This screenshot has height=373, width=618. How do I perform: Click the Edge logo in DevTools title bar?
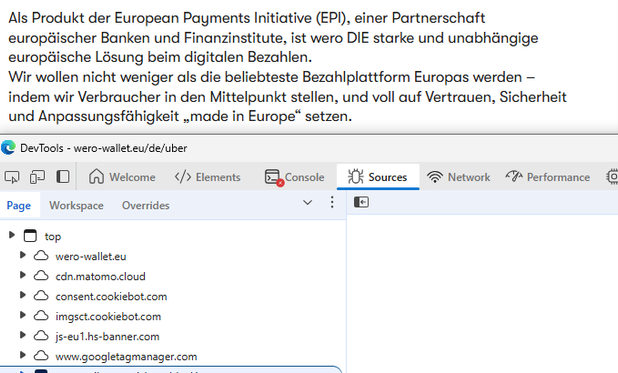[x=8, y=147]
